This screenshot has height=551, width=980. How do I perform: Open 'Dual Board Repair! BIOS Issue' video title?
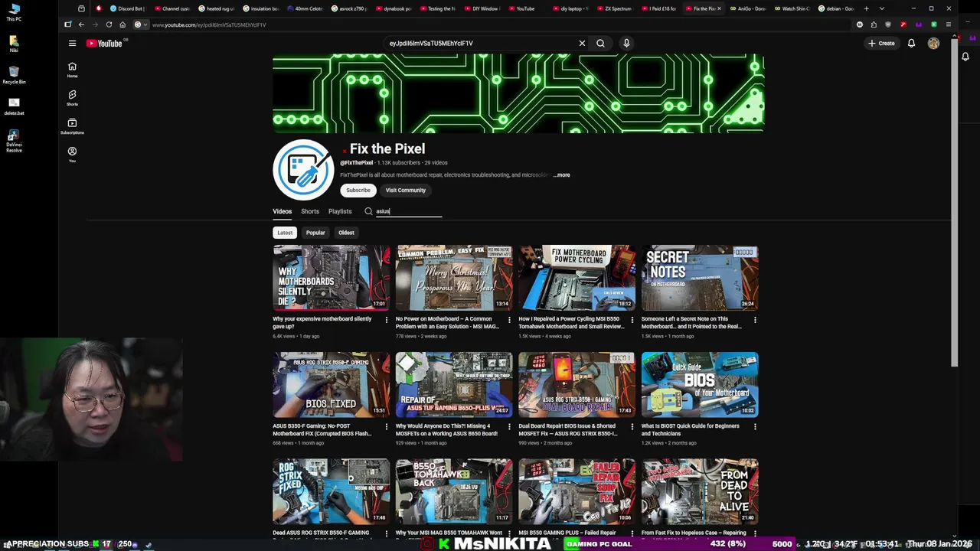pyautogui.click(x=568, y=430)
